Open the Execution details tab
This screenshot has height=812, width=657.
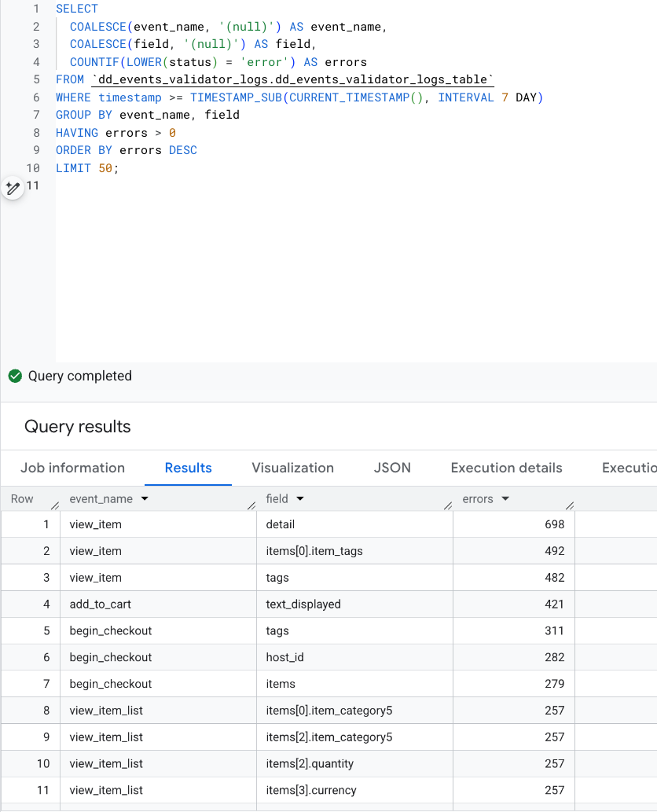click(506, 468)
